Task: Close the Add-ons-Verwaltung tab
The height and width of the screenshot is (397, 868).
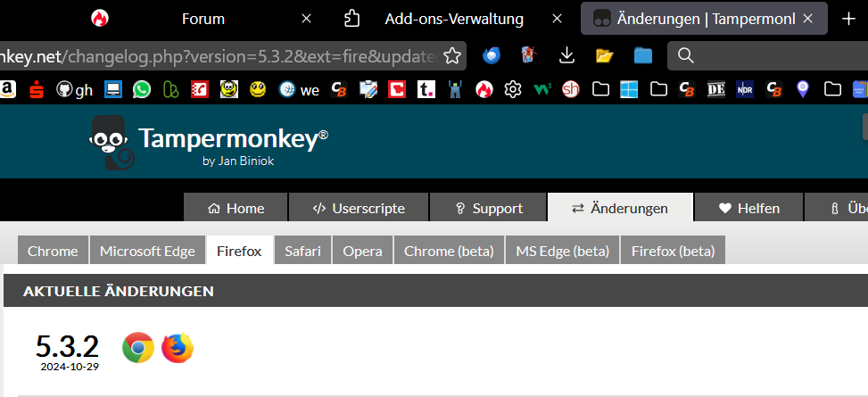Action: click(558, 19)
